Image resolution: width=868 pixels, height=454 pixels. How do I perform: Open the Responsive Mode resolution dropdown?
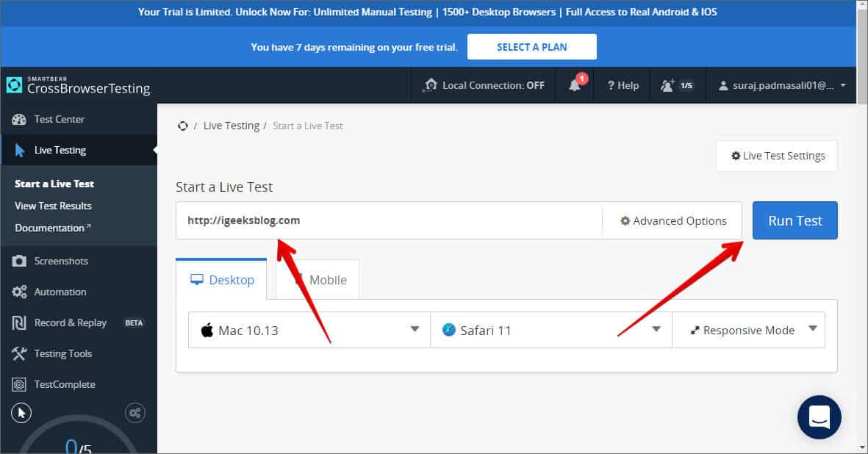point(748,330)
